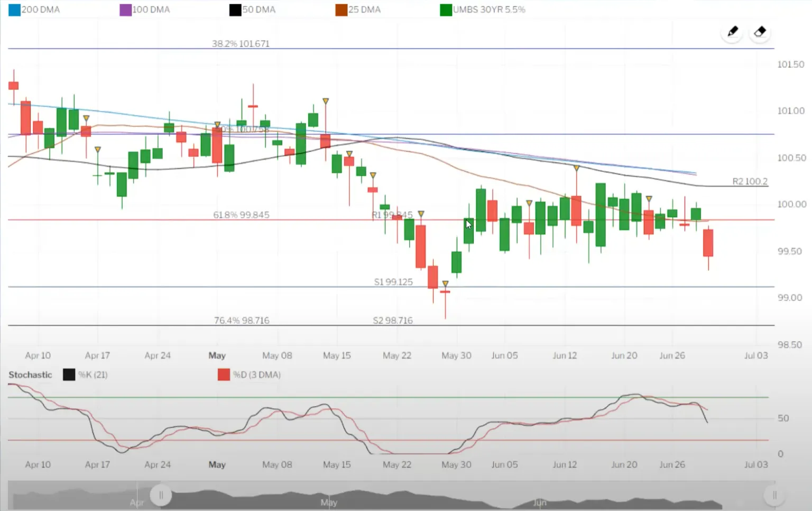
Task: Click the 76.4% 98.716 Fibonacci label
Action: (x=242, y=321)
